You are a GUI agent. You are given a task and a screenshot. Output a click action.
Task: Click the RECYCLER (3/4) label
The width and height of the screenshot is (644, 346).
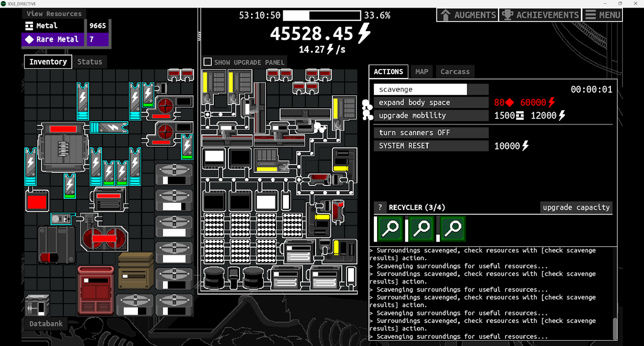click(417, 208)
